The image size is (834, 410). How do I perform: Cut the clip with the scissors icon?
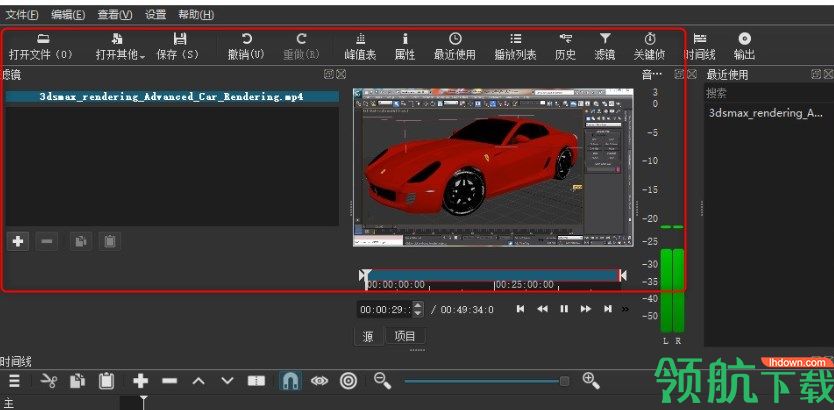tap(49, 381)
